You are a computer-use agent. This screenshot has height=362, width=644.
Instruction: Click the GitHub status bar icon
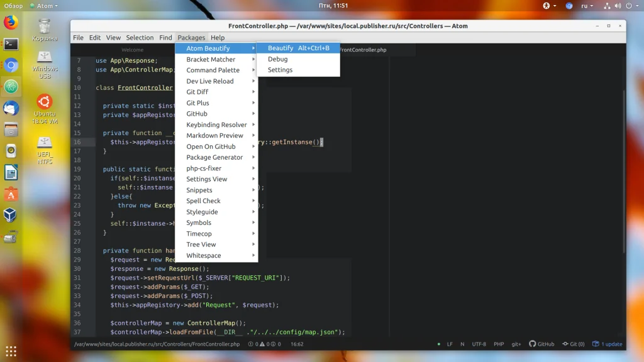pos(541,344)
